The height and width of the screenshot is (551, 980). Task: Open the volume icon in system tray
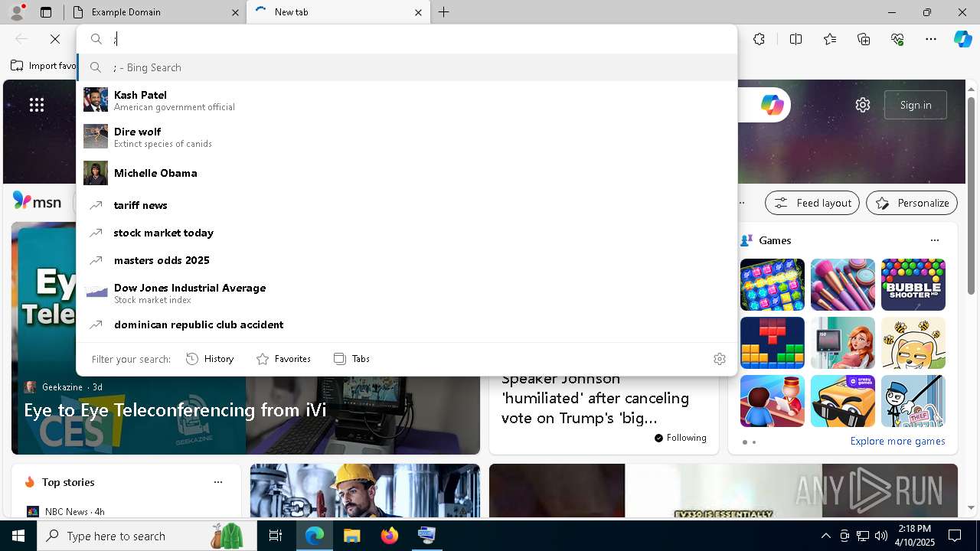(881, 536)
